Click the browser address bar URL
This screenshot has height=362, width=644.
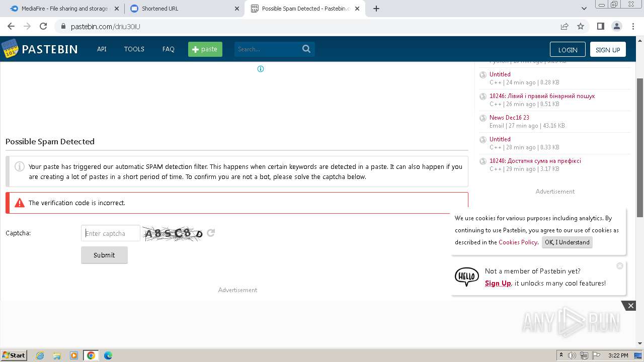pos(105,26)
